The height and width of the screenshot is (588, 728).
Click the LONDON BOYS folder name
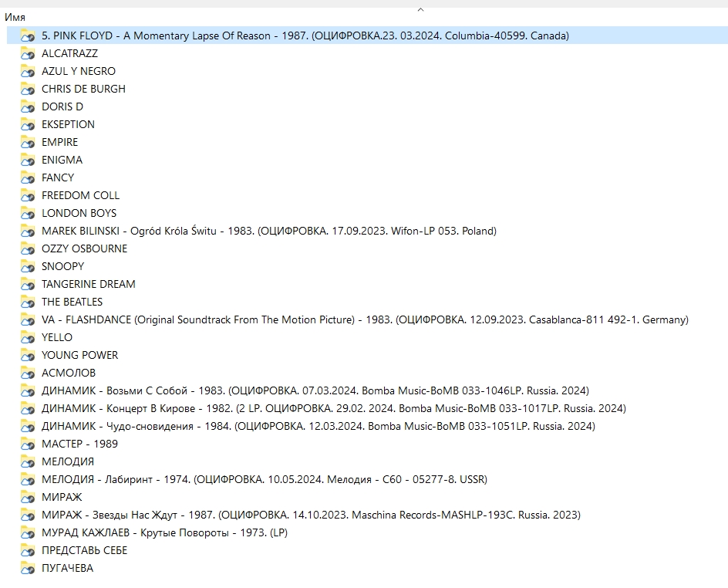click(x=79, y=213)
